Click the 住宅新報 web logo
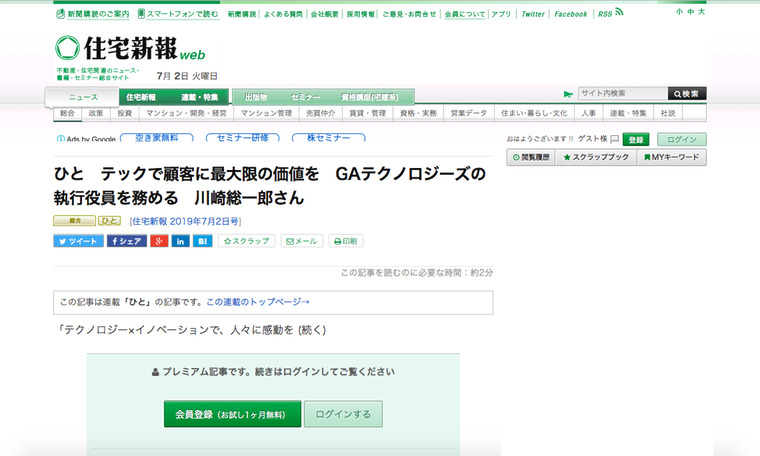Image resolution: width=760 pixels, height=456 pixels. [x=130, y=49]
